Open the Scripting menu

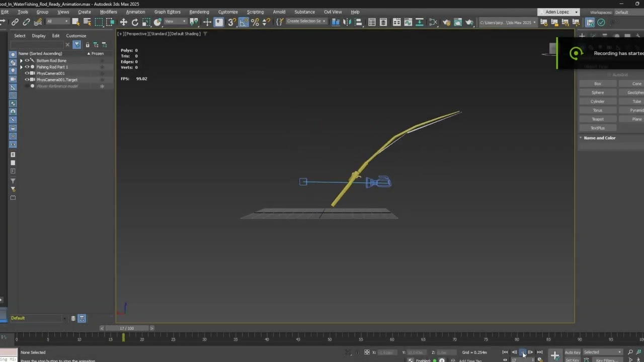click(255, 12)
